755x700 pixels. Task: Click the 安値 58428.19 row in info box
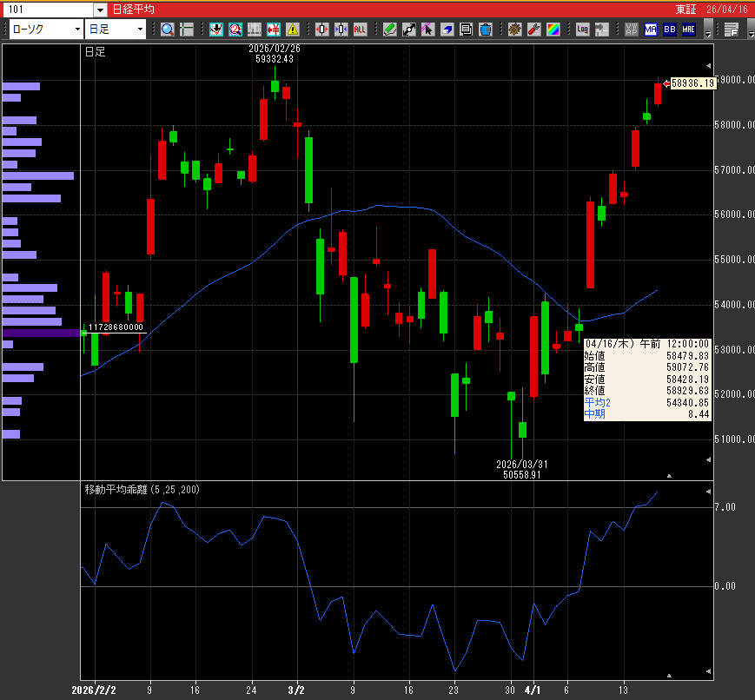[646, 379]
